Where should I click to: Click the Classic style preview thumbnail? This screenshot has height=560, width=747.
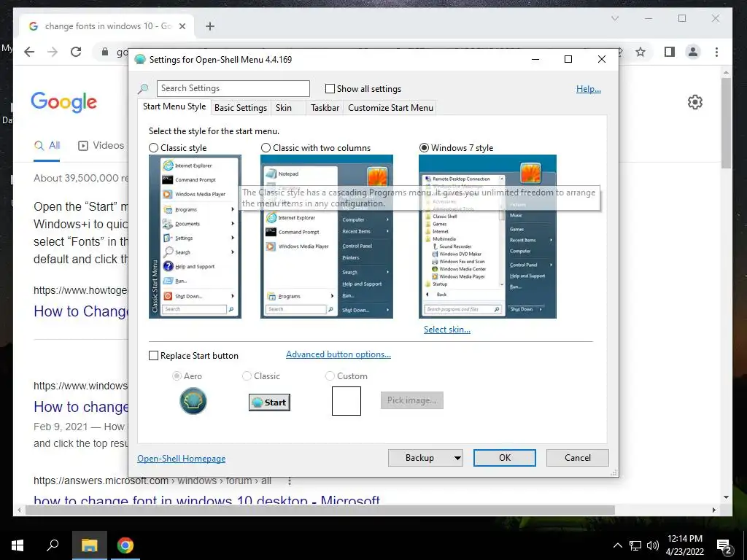pos(195,237)
